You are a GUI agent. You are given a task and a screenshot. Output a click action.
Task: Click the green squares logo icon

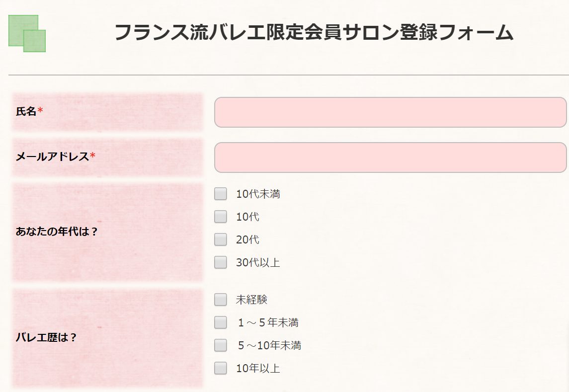(x=27, y=33)
